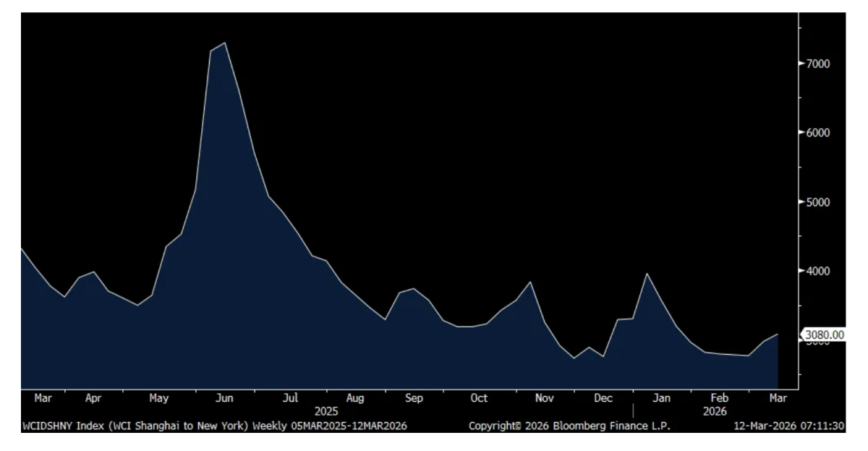
Task: Select the 7000 y-axis label
Action: 819,64
